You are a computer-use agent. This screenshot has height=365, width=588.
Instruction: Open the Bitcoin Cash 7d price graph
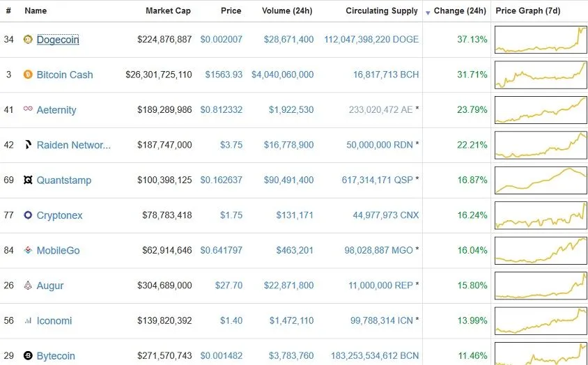(x=541, y=75)
